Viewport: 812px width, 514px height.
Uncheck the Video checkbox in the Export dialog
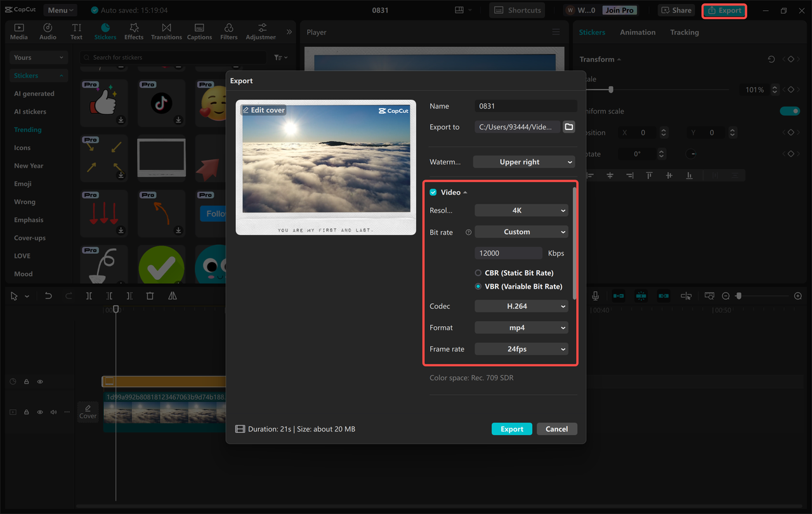(433, 192)
